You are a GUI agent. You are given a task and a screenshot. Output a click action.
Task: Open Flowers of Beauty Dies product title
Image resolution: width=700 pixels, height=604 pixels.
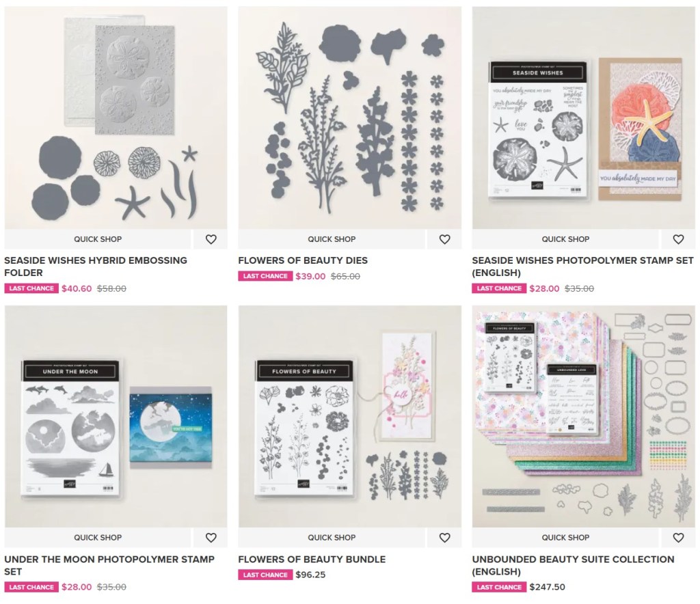pos(303,260)
